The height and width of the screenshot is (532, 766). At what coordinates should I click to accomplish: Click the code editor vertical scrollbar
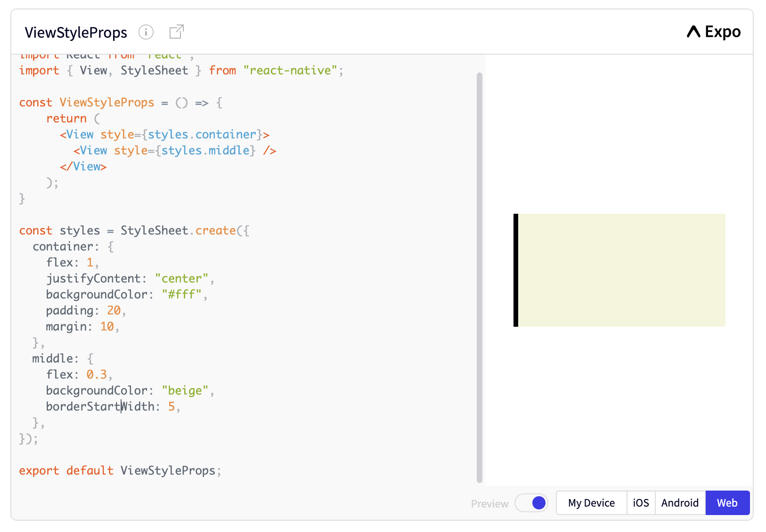(x=480, y=278)
